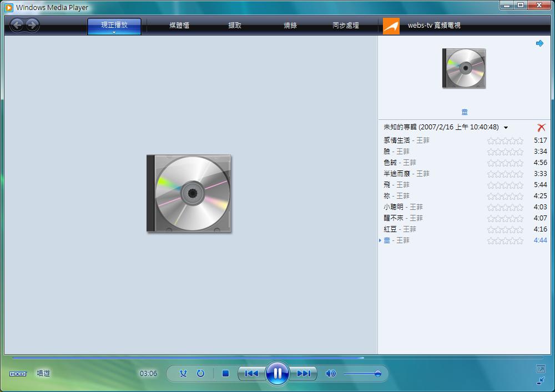Expand the 未知的專輯 playlist dropdown arrow
The image size is (555, 392).
pos(506,128)
